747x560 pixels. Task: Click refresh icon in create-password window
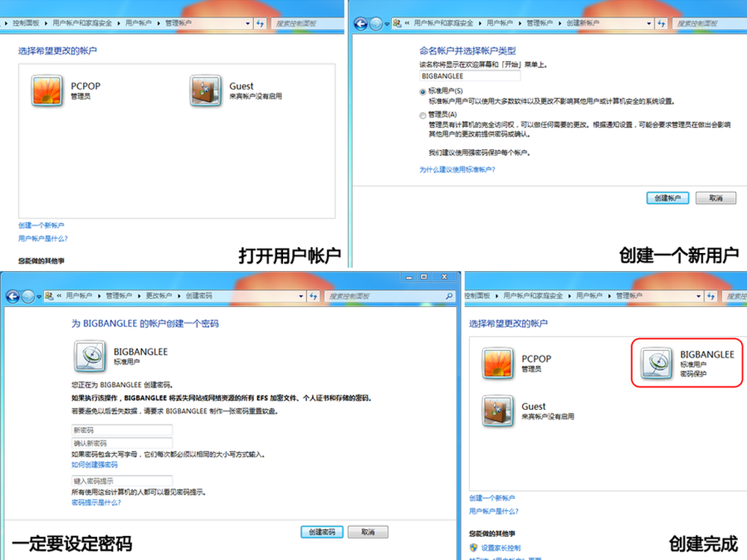(x=314, y=296)
